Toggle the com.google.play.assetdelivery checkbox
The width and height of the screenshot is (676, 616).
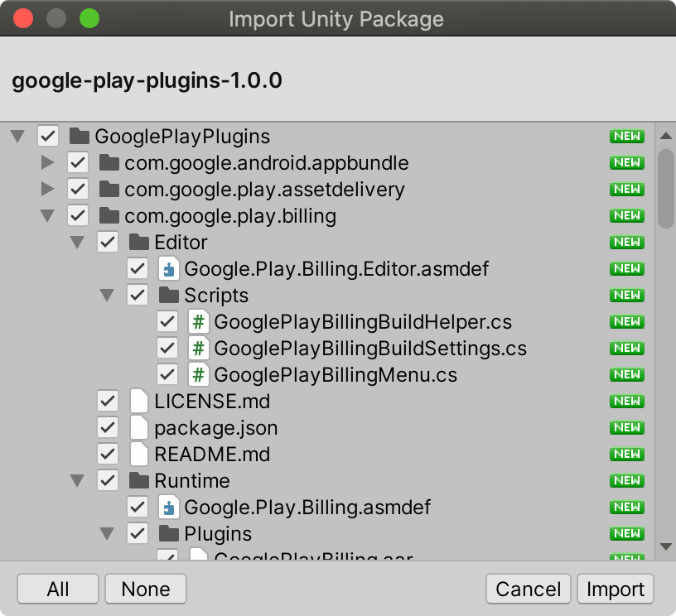click(x=78, y=190)
